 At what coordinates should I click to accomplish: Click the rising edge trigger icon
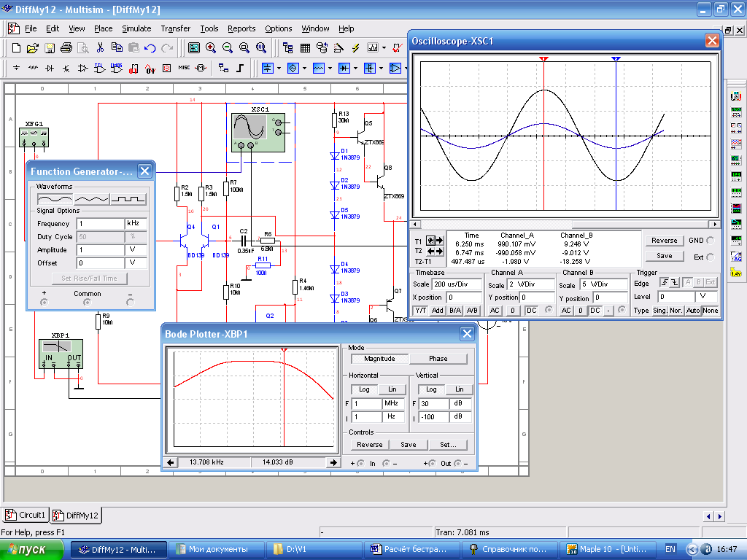pyautogui.click(x=664, y=283)
